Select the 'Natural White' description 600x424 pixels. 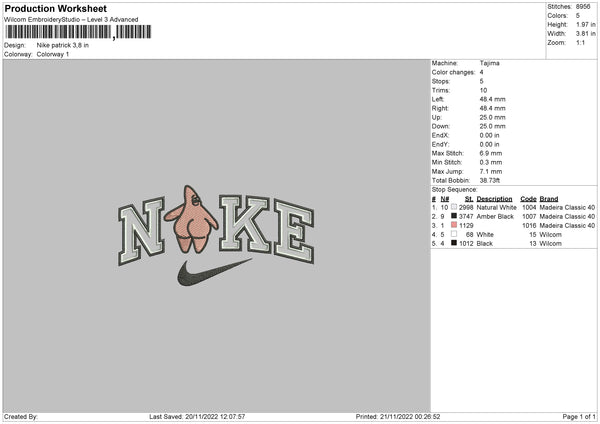[496, 207]
